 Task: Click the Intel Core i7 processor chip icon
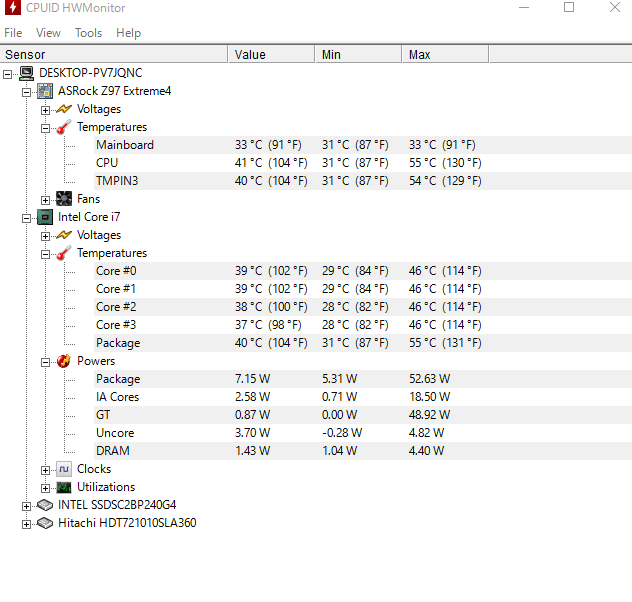point(45,217)
